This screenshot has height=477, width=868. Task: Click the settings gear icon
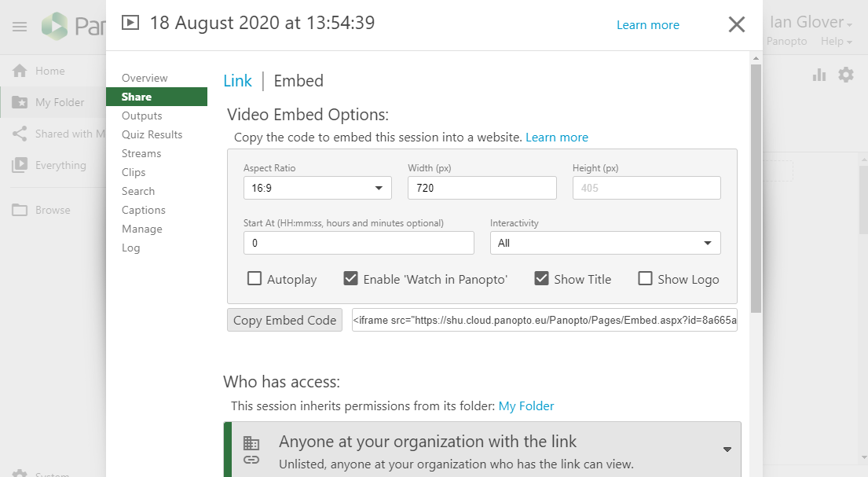[846, 75]
